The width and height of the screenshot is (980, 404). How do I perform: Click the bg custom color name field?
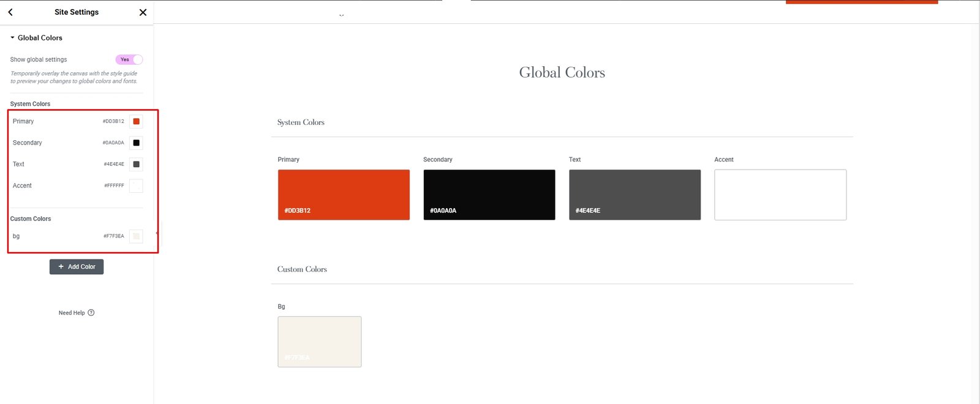tap(17, 236)
